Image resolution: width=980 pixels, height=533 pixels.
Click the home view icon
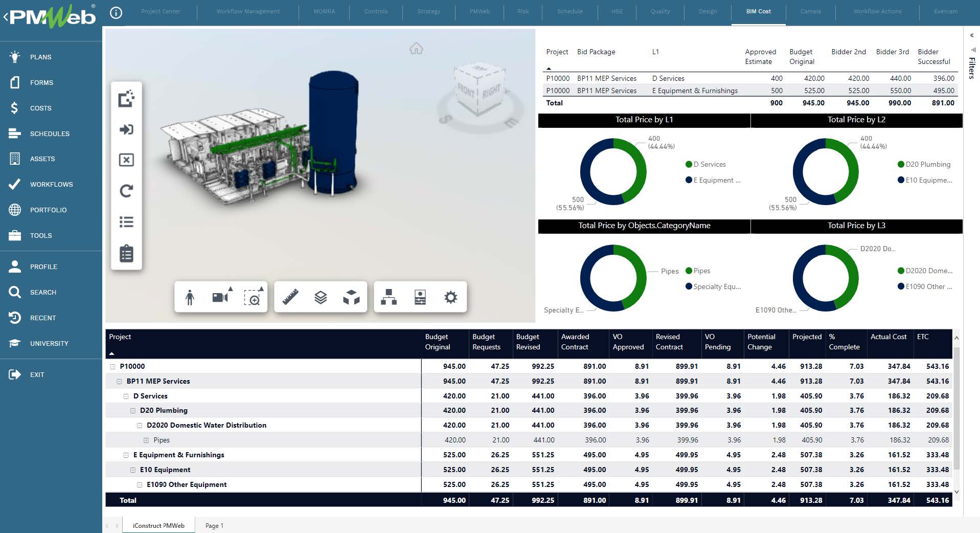click(416, 49)
